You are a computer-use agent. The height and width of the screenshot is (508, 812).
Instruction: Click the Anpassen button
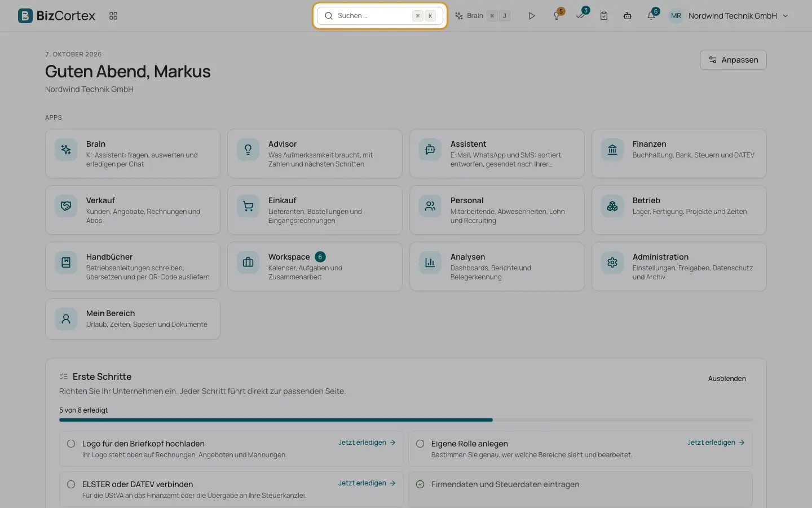point(733,60)
